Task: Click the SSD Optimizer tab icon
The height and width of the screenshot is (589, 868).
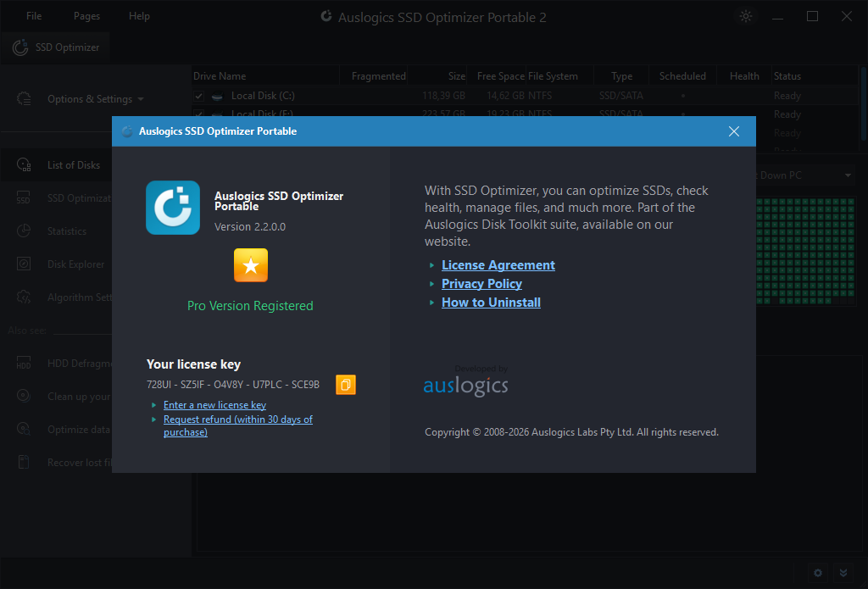Action: tap(20, 47)
